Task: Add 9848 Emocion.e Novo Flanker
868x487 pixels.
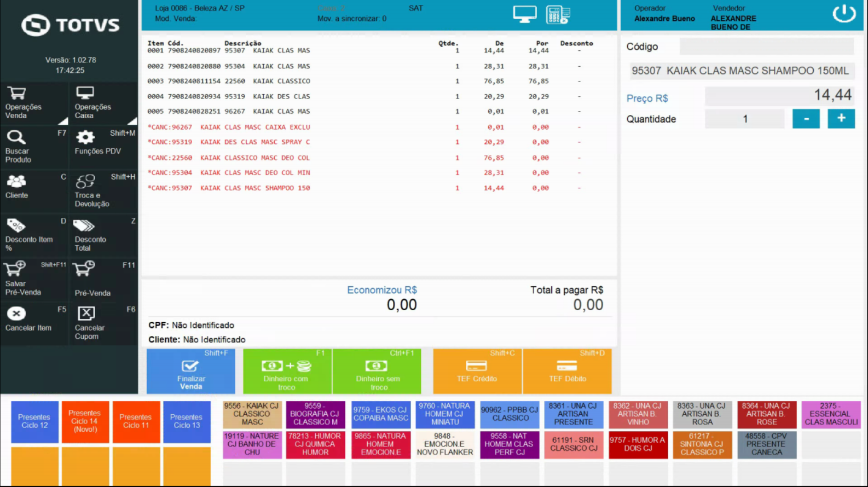Action: pos(445,445)
